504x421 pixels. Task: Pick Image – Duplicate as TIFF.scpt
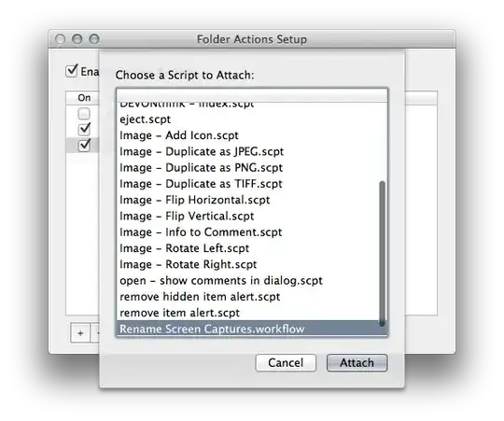tap(252, 184)
